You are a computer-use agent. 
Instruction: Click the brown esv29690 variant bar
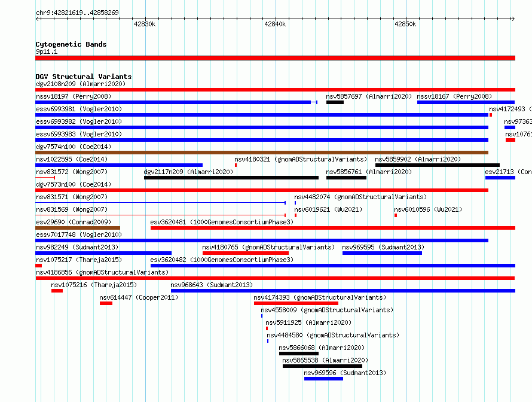click(78, 228)
